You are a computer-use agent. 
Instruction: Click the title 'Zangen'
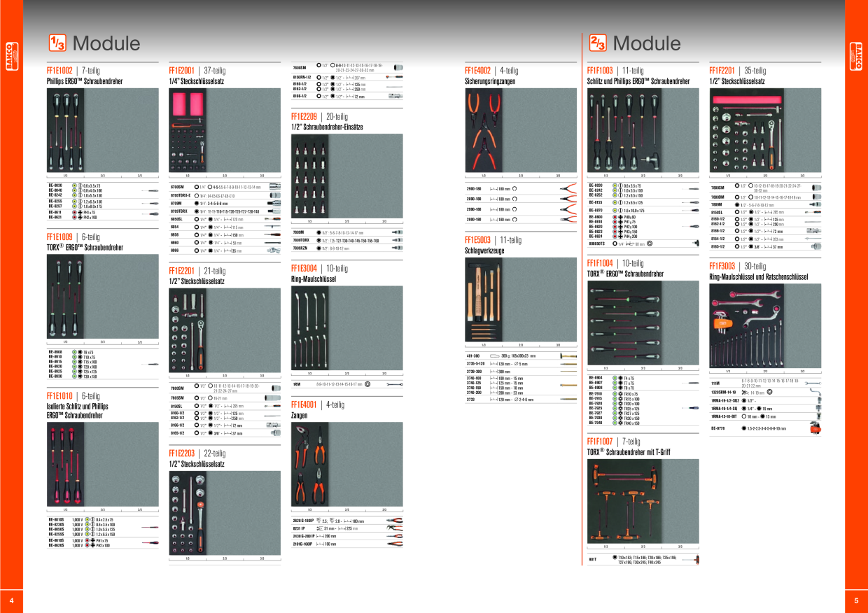(x=299, y=415)
